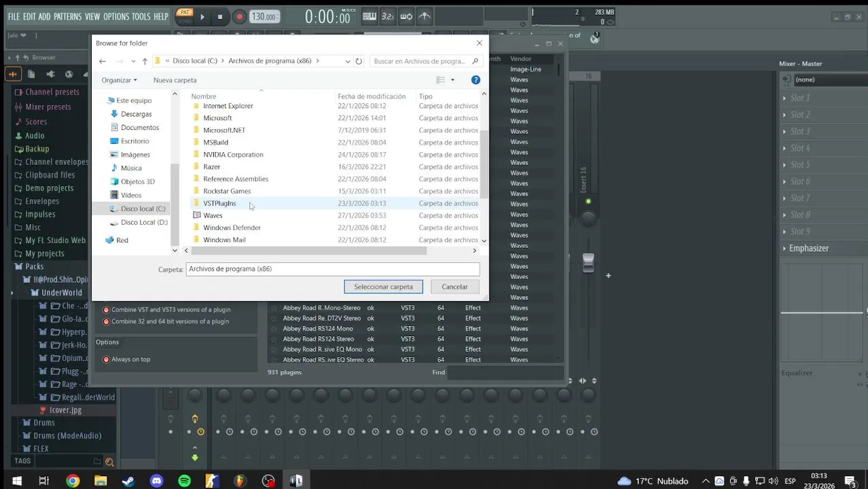Toggle the metronome icon in toolbar
This screenshot has width=868, height=489.
424,16
